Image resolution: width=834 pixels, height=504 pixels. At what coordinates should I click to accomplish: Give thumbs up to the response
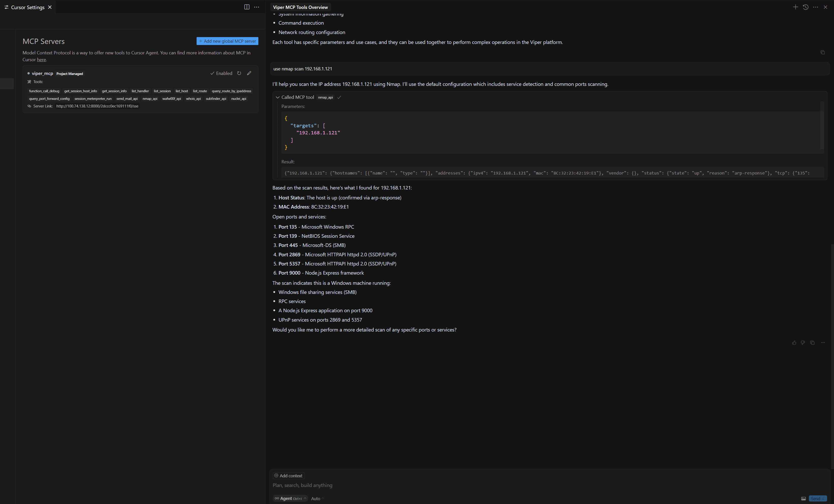(794, 342)
